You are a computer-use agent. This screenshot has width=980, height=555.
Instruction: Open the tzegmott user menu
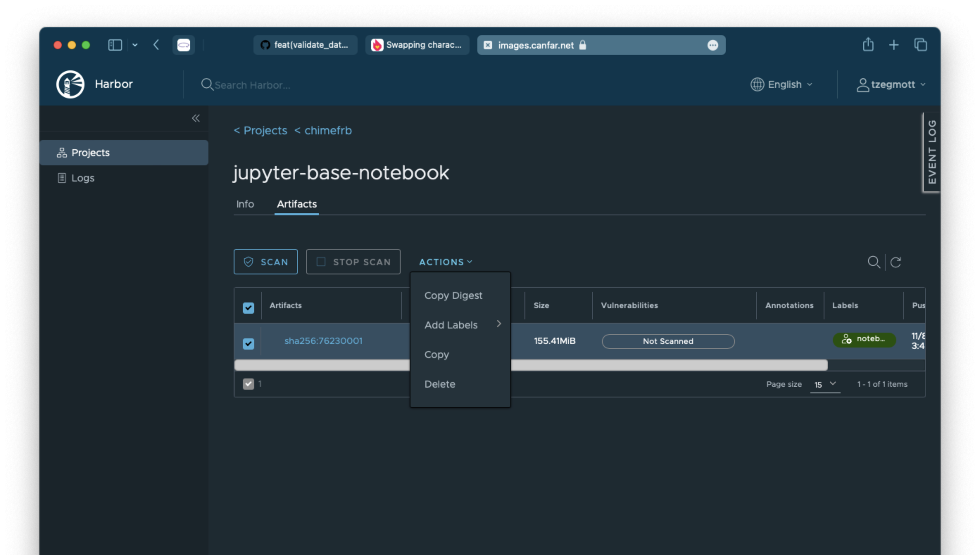(x=891, y=85)
